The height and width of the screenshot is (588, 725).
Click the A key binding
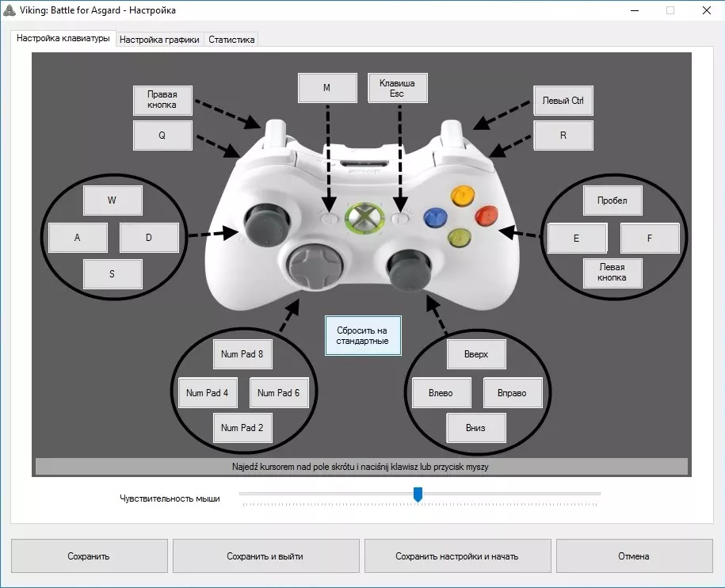pyautogui.click(x=78, y=238)
